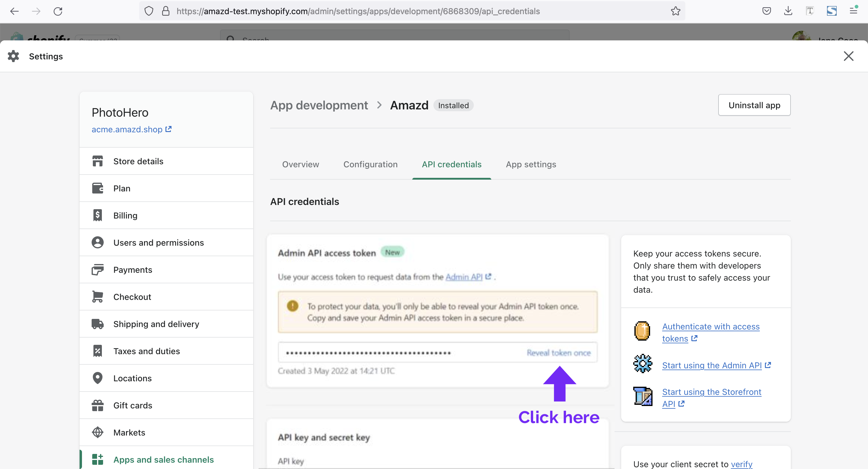The width and height of the screenshot is (868, 469).
Task: Open the App settings tab
Action: coord(531,164)
